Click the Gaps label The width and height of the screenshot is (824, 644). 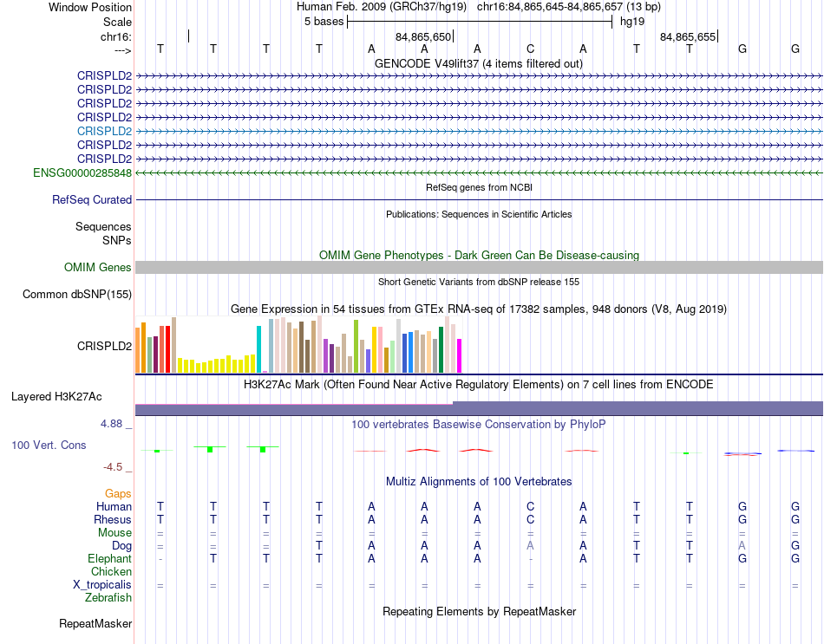click(x=118, y=494)
